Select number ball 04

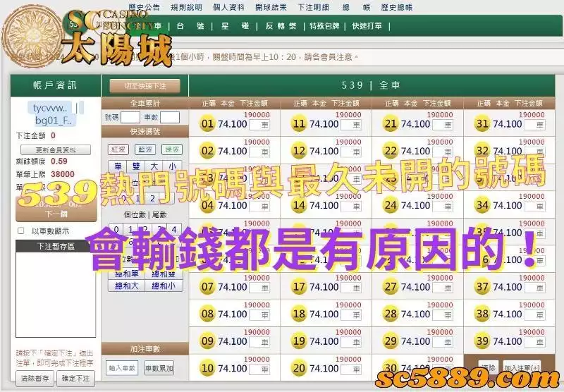[x=207, y=206]
